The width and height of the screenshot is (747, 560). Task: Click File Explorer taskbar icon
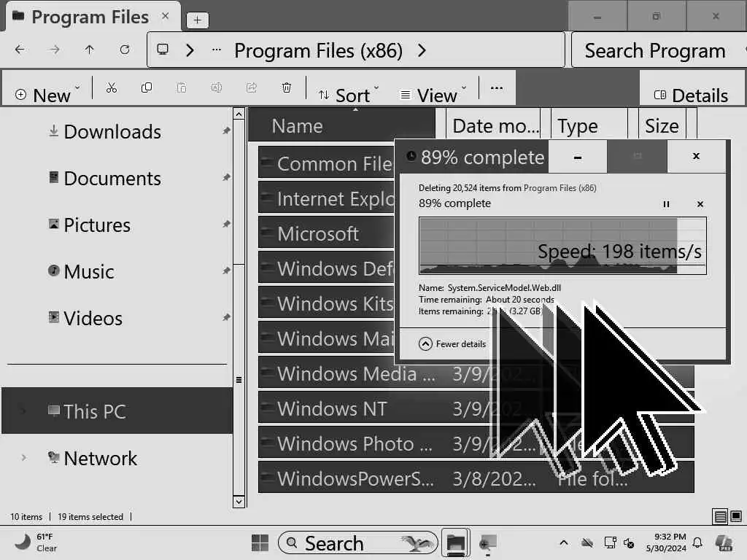point(455,542)
